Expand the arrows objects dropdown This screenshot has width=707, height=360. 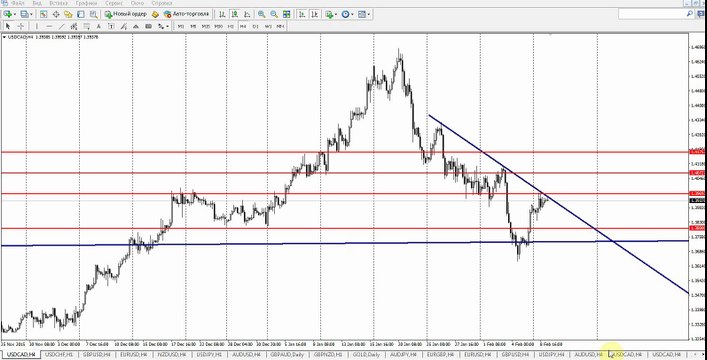pos(167,26)
